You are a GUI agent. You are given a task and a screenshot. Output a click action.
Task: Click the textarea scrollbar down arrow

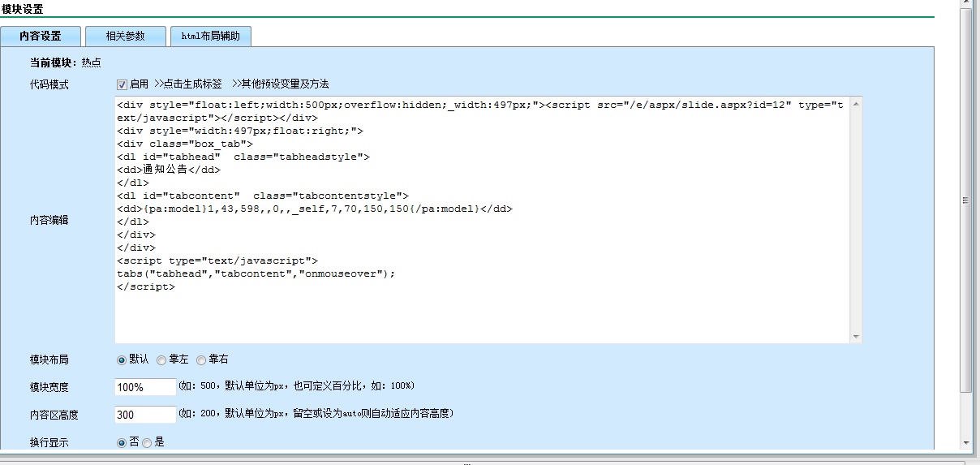856,336
